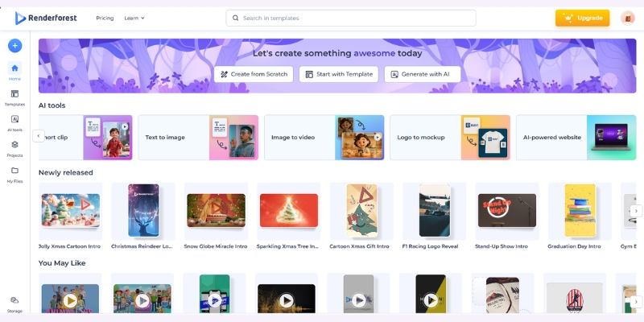The image size is (644, 322).
Task: Click the Renderforest logo
Action: point(46,18)
